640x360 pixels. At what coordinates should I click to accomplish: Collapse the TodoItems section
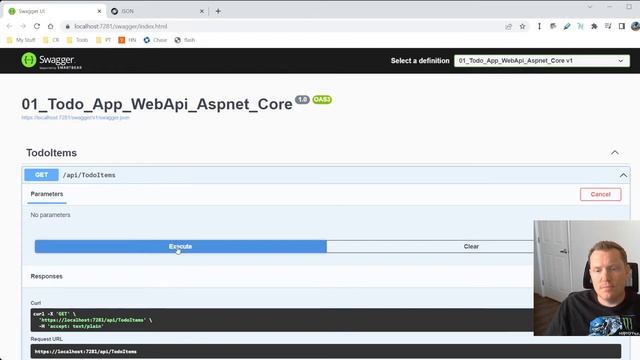(615, 153)
